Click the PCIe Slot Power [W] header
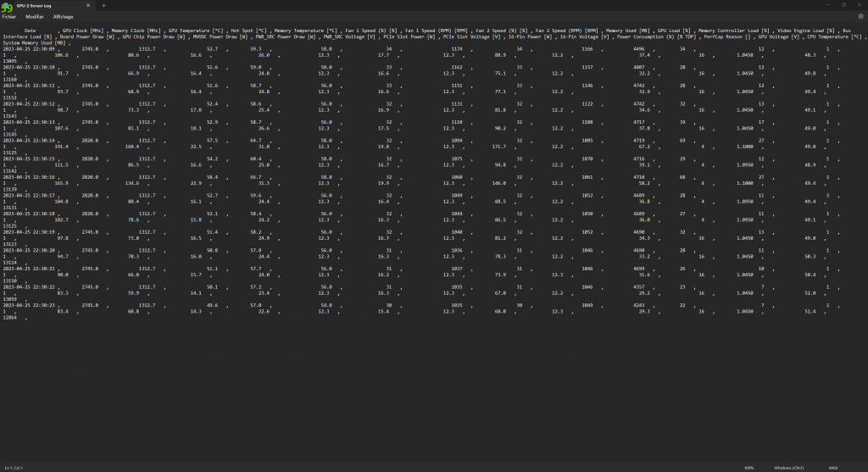 pyautogui.click(x=409, y=37)
